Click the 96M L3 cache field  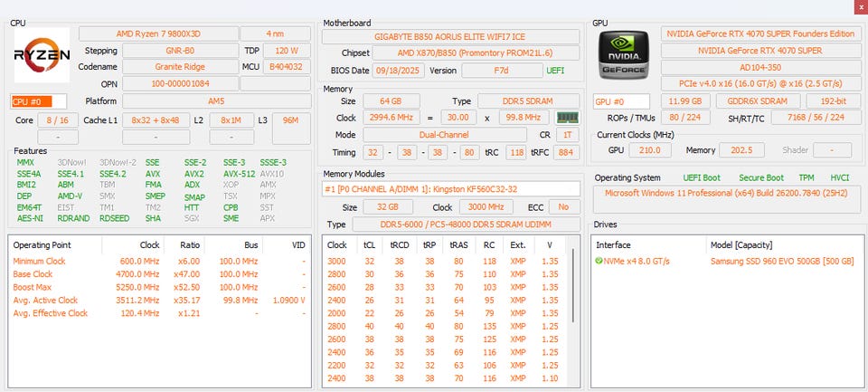290,129
